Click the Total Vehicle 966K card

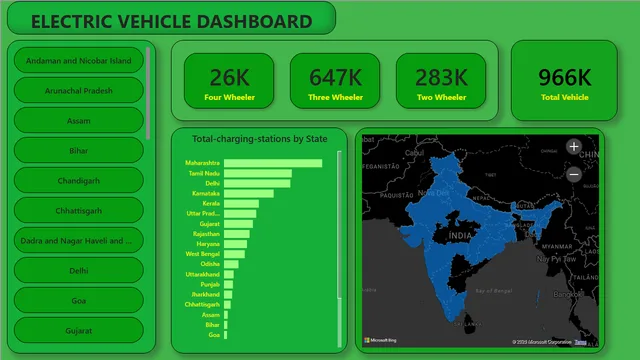click(564, 80)
